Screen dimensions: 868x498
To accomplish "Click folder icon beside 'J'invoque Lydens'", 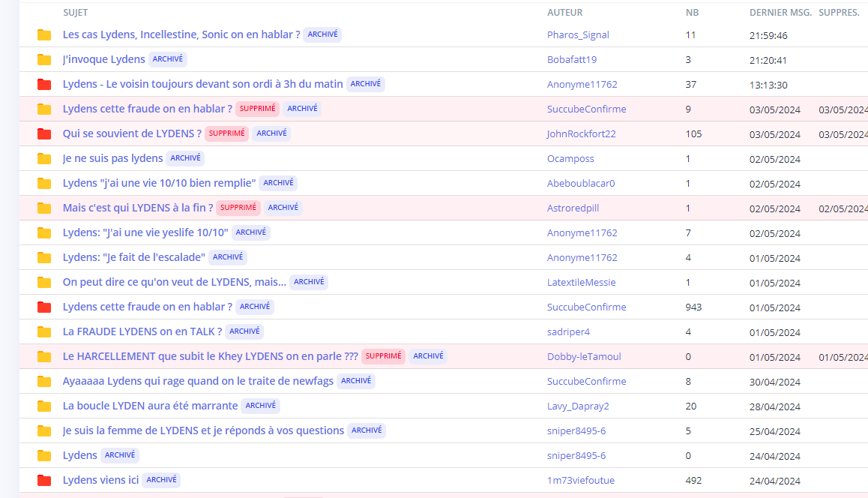I will point(44,60).
